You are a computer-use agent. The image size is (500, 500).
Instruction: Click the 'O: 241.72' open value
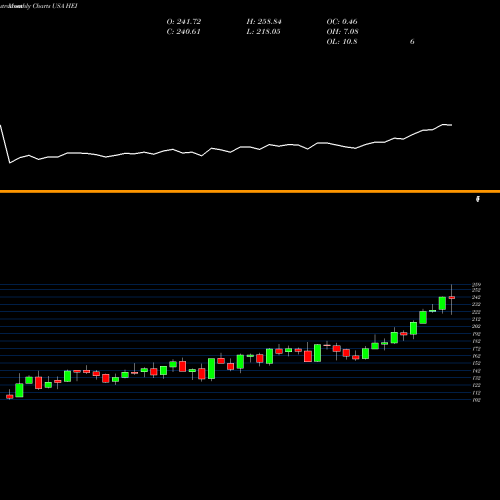point(184,22)
